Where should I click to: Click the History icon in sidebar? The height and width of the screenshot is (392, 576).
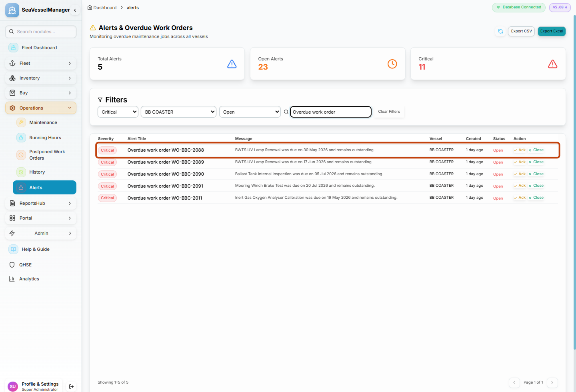pos(21,172)
